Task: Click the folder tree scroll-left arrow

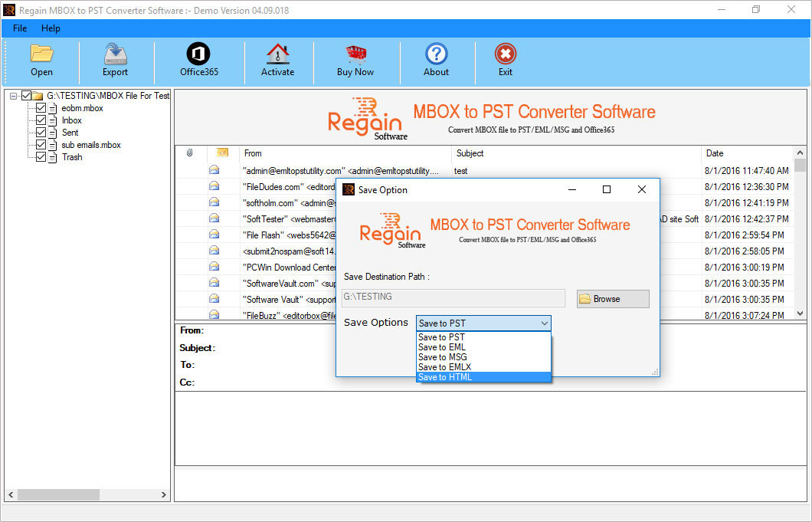Action: click(11, 494)
